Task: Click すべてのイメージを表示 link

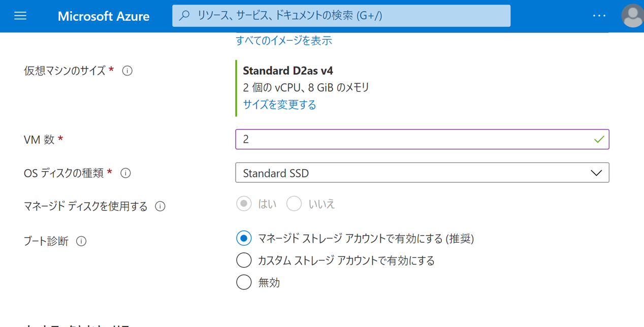Action: 284,41
